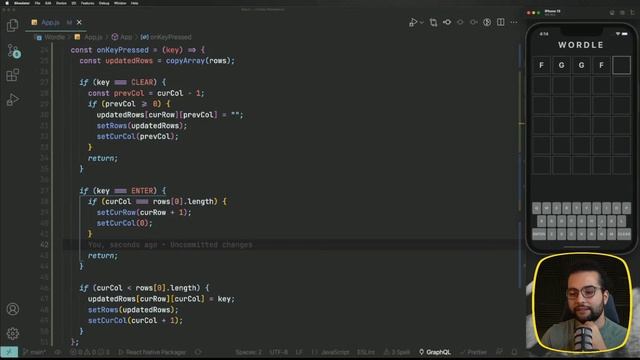This screenshot has height=360, width=640.
Task: Click the 'setCurRow(curRow + 1);' code line
Action: tap(144, 212)
